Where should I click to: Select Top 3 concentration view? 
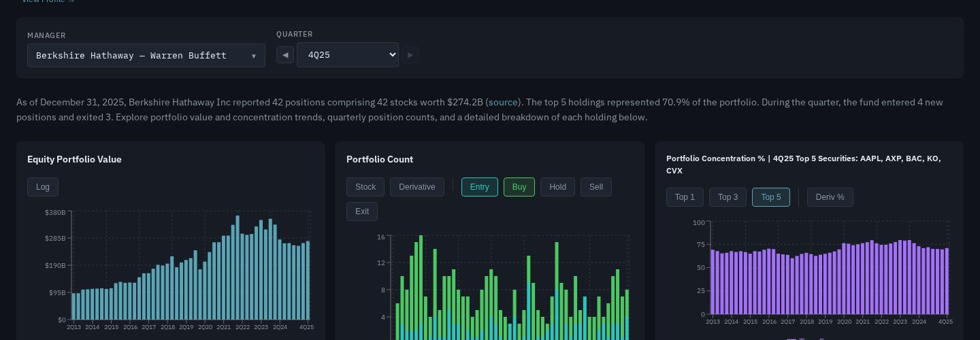click(728, 197)
